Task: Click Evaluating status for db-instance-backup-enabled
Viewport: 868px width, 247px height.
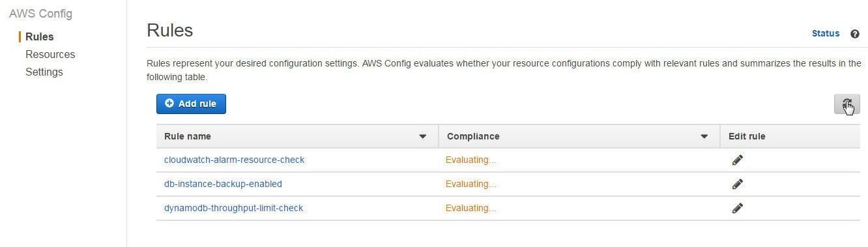Action: pyautogui.click(x=470, y=184)
